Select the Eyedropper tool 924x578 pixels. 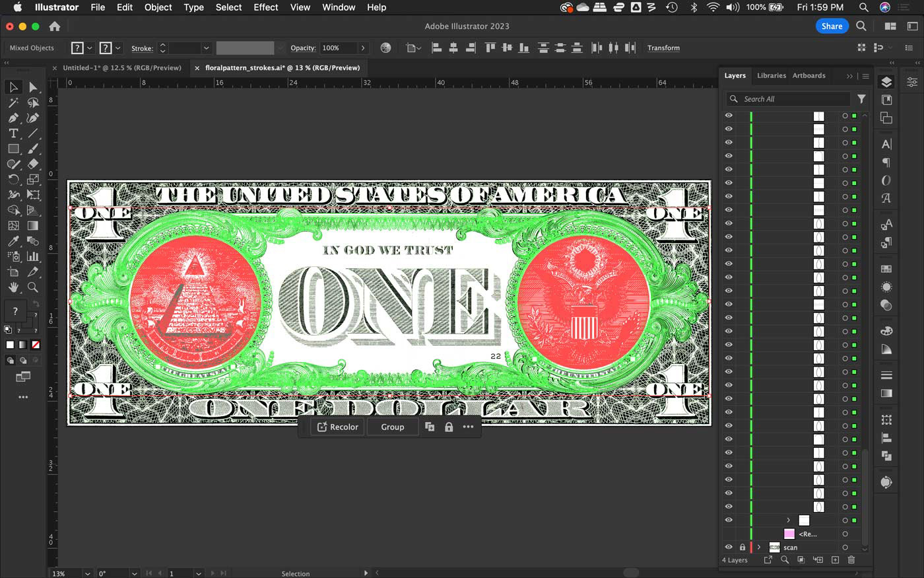pos(13,241)
